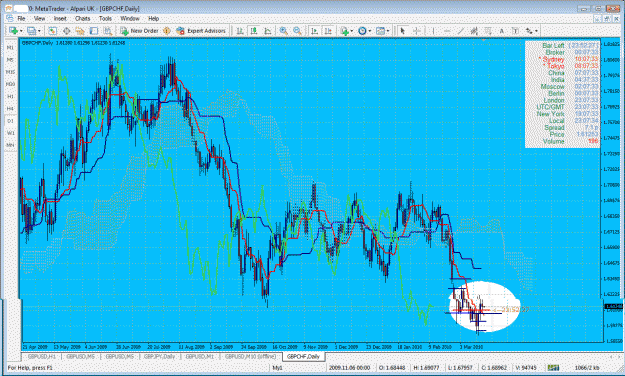Toggle the Market Watch window icon

[52, 31]
